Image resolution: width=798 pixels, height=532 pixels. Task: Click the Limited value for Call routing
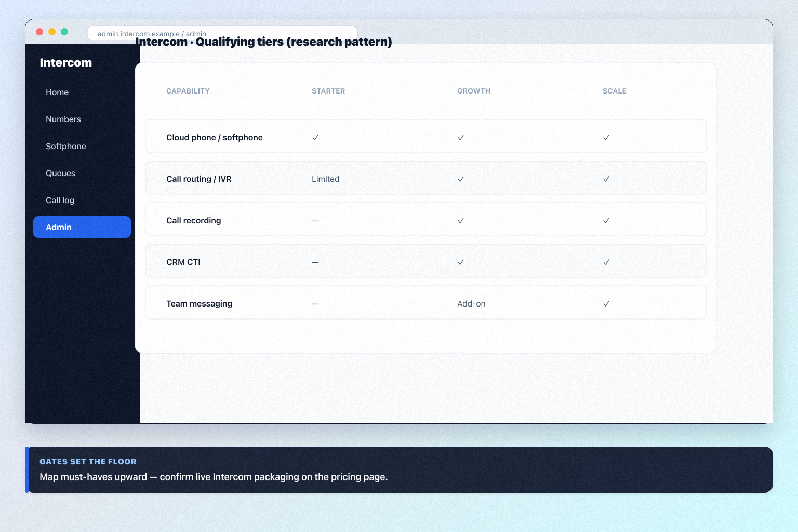click(326, 179)
